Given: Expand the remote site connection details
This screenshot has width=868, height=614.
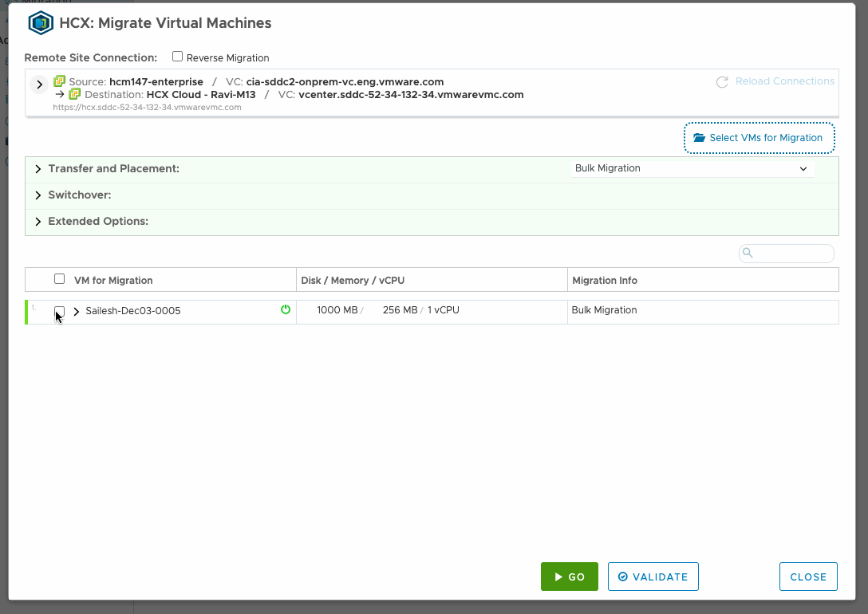Looking at the screenshot, I should click(38, 83).
